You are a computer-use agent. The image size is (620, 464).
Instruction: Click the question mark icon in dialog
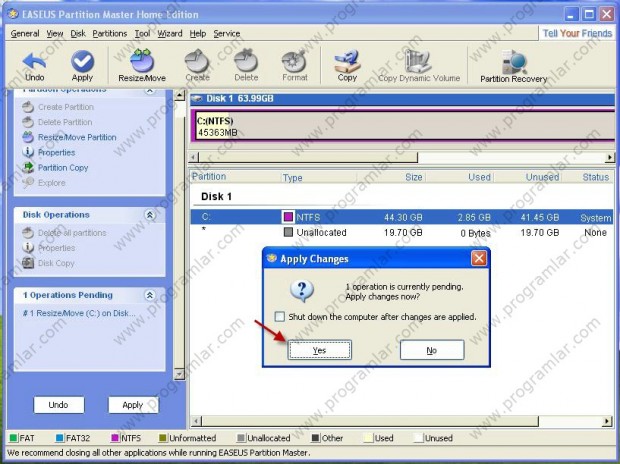coord(302,291)
